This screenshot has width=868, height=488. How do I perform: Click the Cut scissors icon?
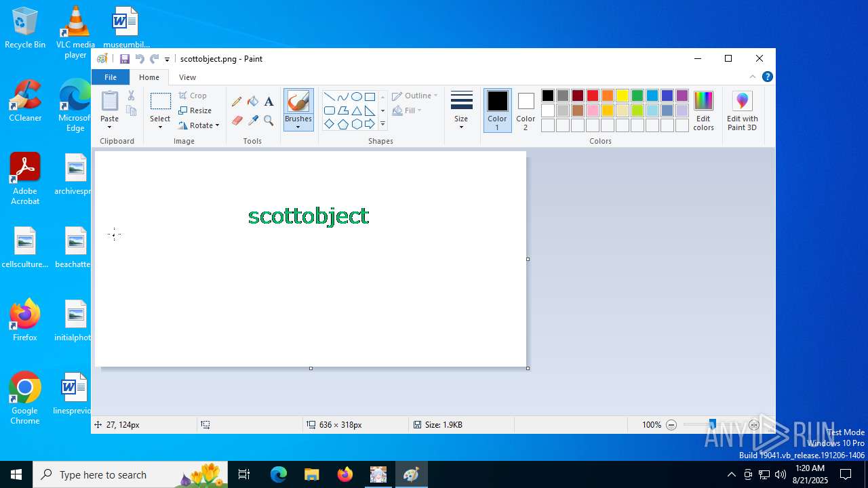pos(132,96)
